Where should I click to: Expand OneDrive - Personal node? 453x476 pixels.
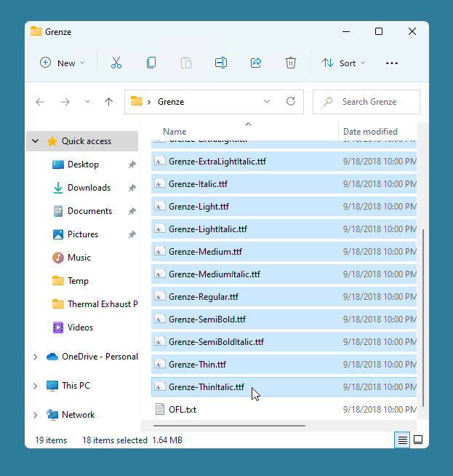click(x=36, y=357)
